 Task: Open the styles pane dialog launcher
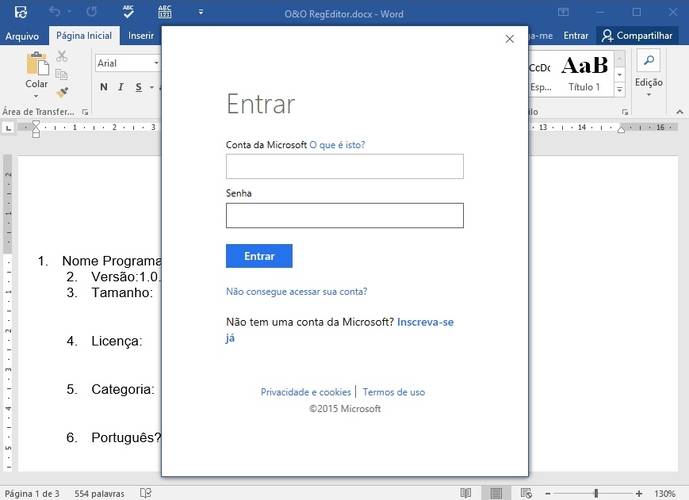click(x=625, y=112)
